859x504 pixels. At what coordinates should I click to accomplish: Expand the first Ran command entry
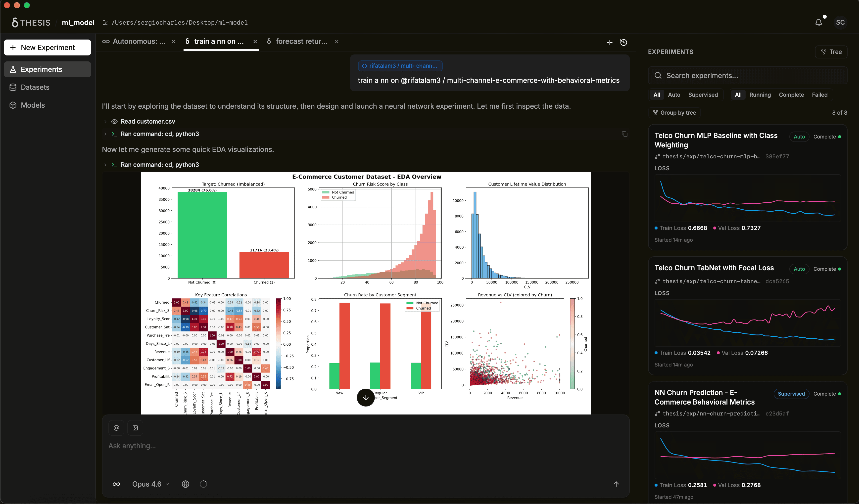pyautogui.click(x=105, y=134)
